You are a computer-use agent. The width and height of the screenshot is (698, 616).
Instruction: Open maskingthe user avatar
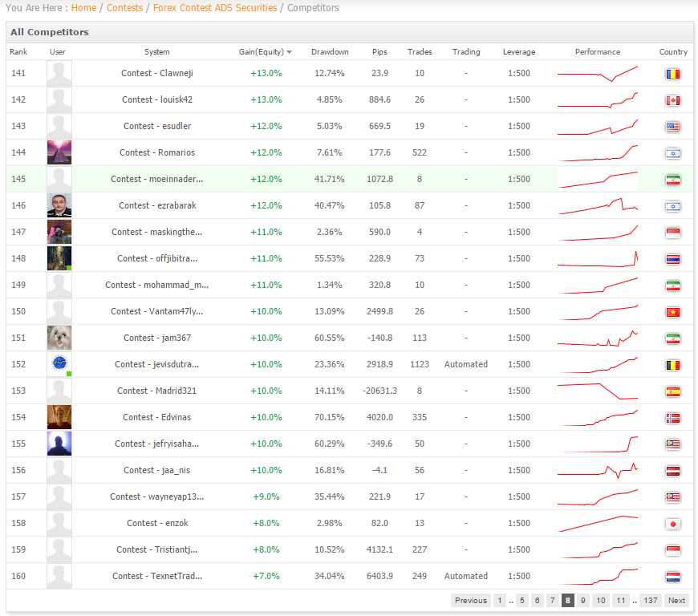59,232
